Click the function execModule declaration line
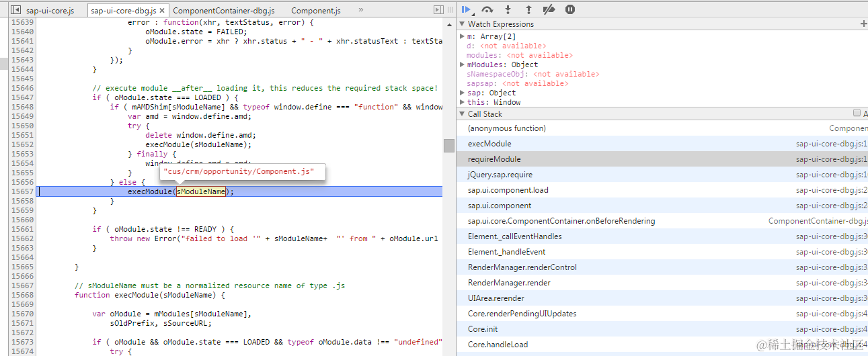The height and width of the screenshot is (356, 868). (149, 295)
